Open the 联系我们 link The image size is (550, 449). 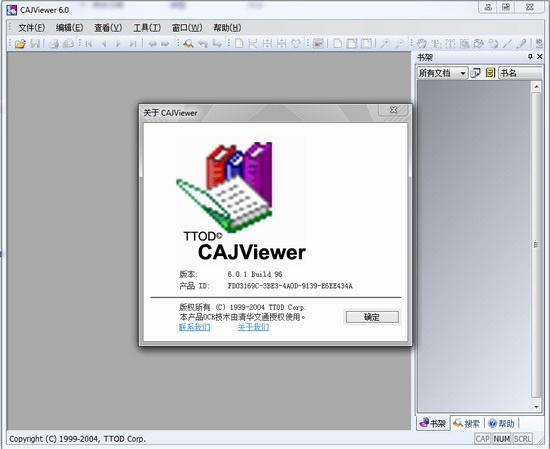click(x=195, y=327)
